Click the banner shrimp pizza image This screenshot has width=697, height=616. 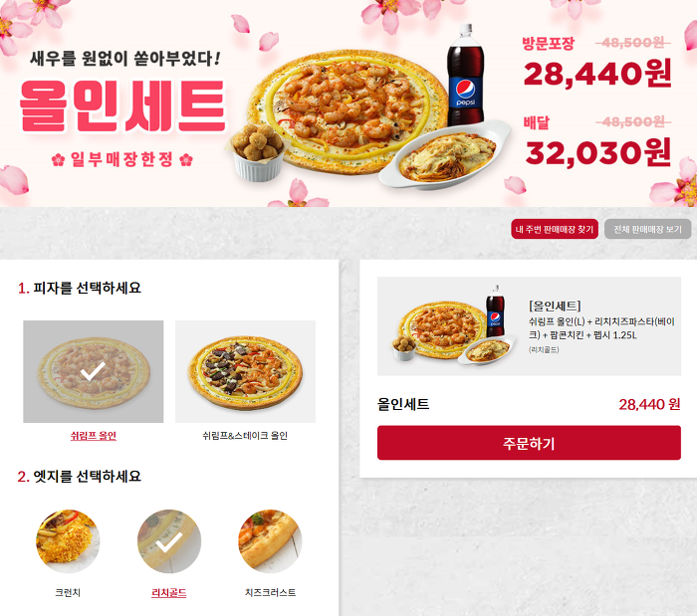pos(347,111)
